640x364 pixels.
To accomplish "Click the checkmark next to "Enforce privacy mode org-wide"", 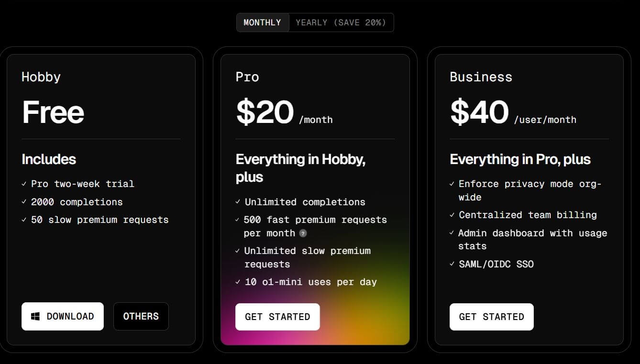I will pos(452,184).
